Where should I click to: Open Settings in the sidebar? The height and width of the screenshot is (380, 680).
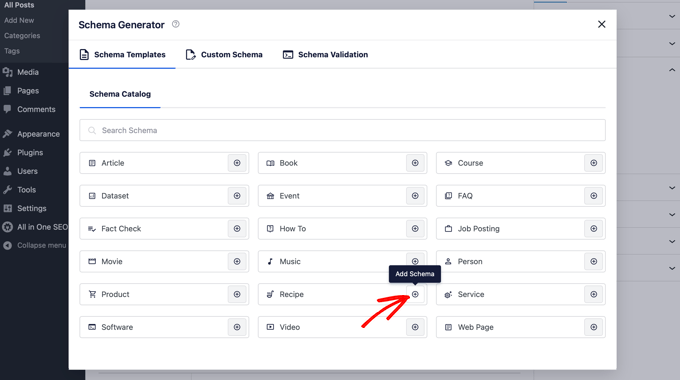[32, 209]
